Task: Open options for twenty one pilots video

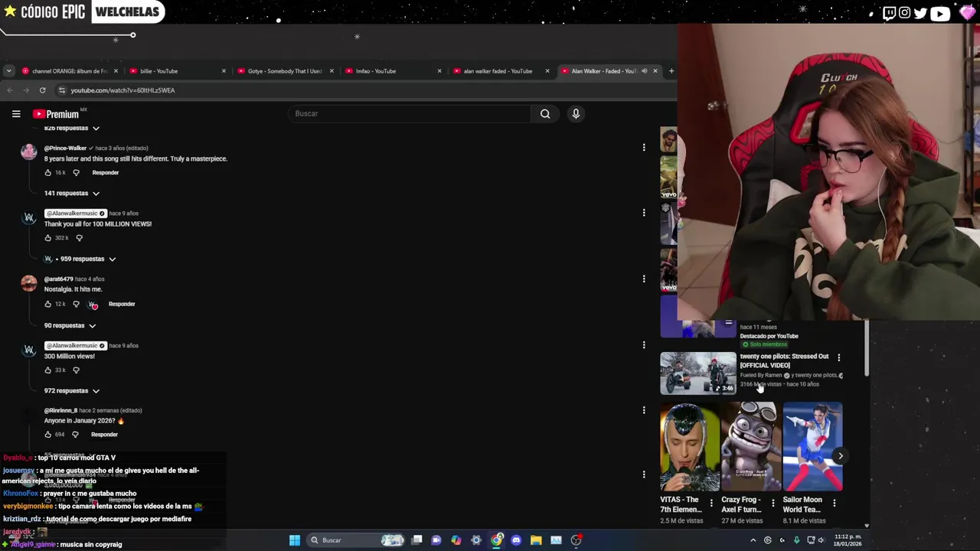Action: 839,357
